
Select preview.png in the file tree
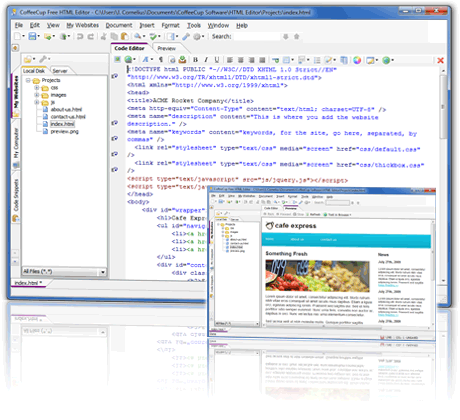pyautogui.click(x=65, y=132)
